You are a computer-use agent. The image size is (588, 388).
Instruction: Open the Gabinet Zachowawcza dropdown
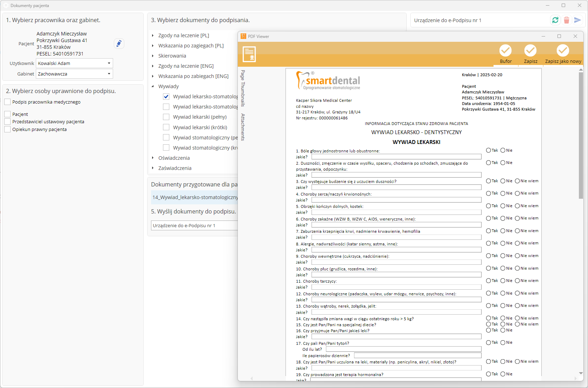[109, 74]
